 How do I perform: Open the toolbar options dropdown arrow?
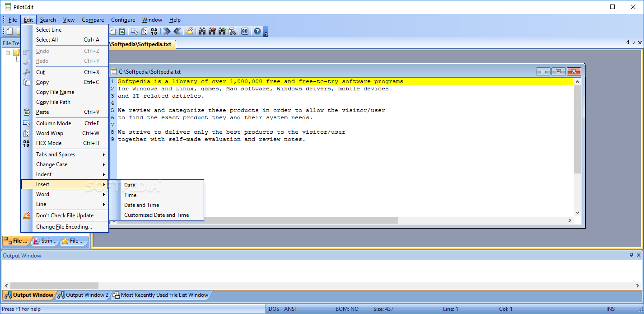tap(266, 33)
